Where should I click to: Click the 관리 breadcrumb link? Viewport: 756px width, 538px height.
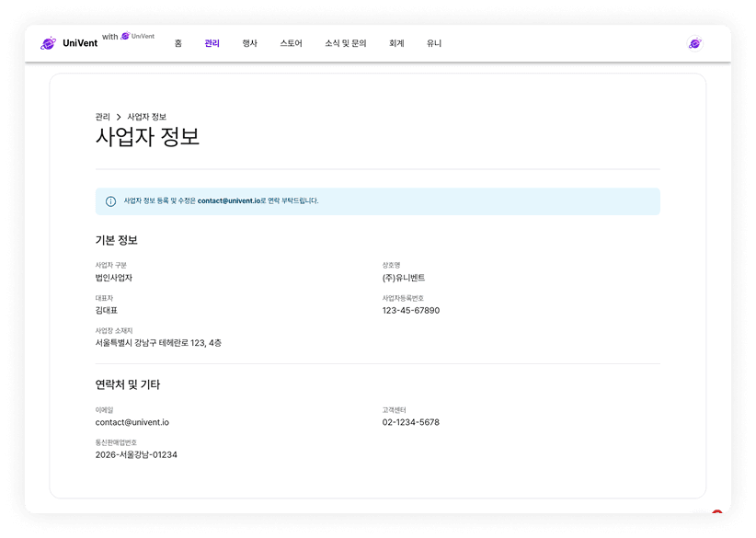[101, 117]
